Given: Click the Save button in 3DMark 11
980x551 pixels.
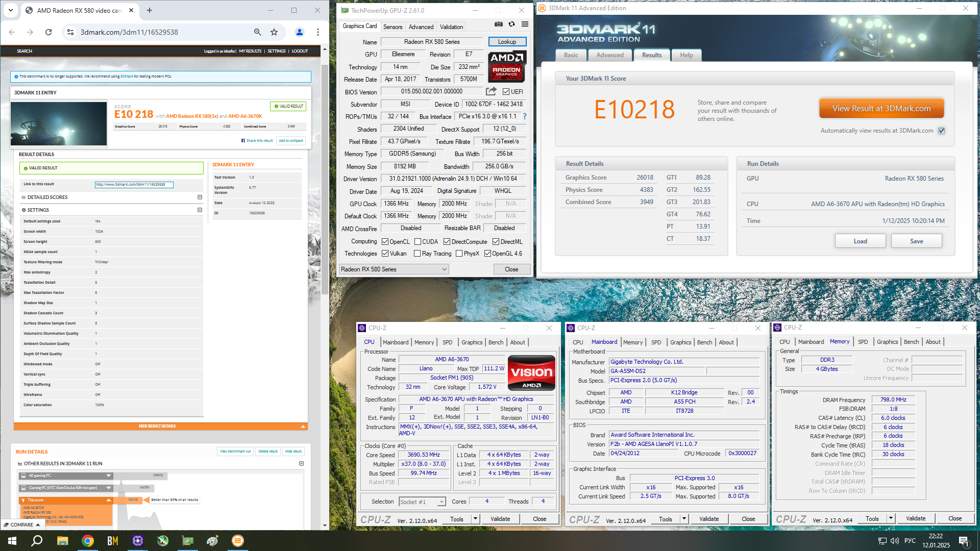Looking at the screenshot, I should [916, 241].
